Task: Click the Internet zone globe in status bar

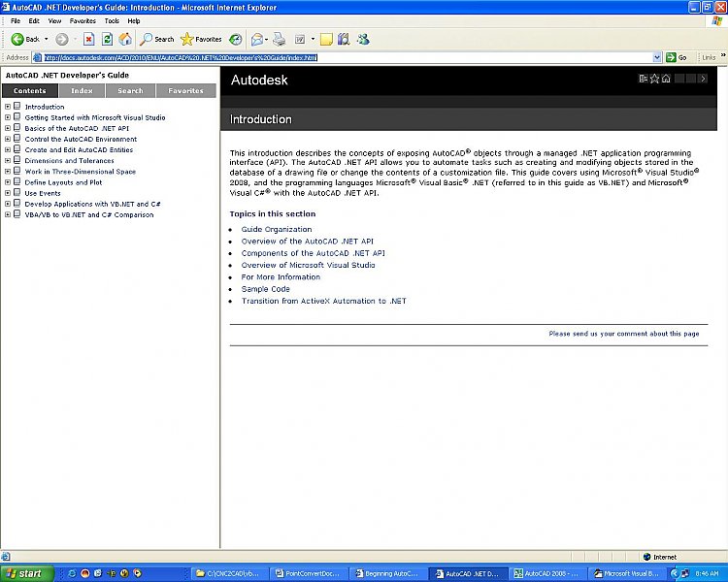Action: pos(646,557)
